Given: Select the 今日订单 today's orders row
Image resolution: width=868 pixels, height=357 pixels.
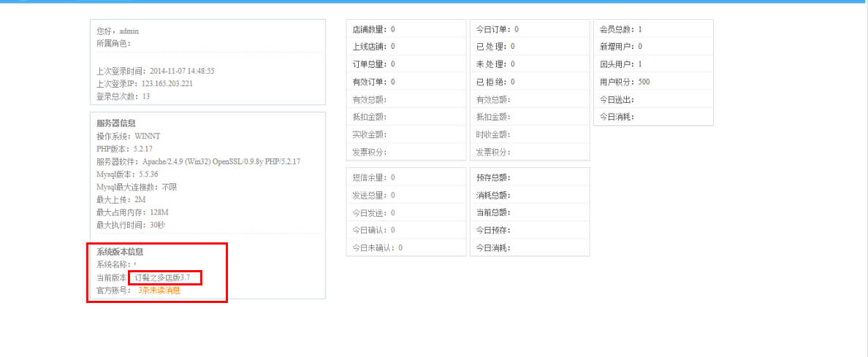Looking at the screenshot, I should tap(530, 28).
